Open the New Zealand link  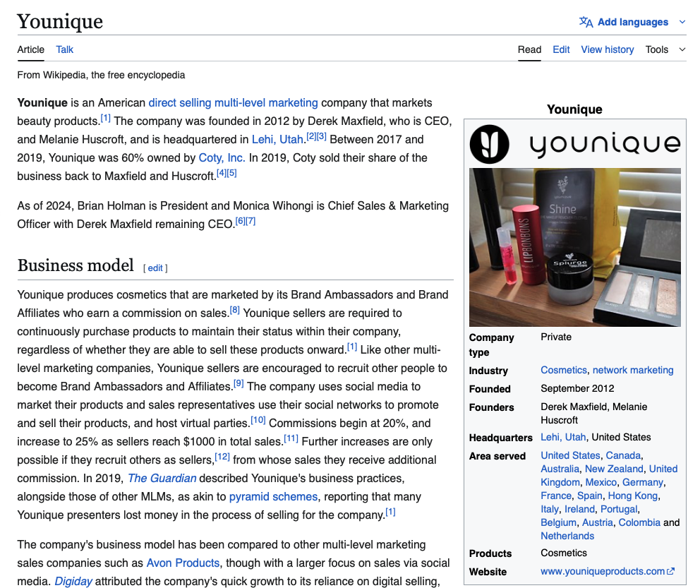[614, 469]
